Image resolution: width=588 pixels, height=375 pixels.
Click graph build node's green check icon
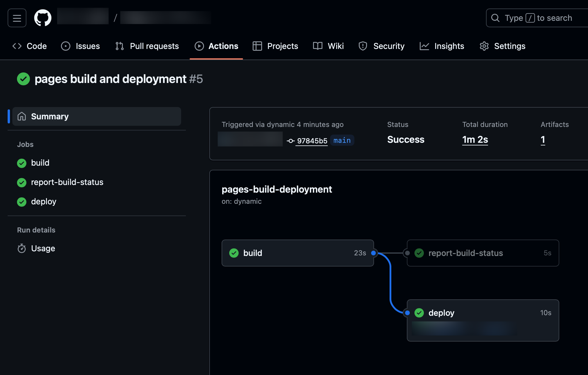coord(234,253)
